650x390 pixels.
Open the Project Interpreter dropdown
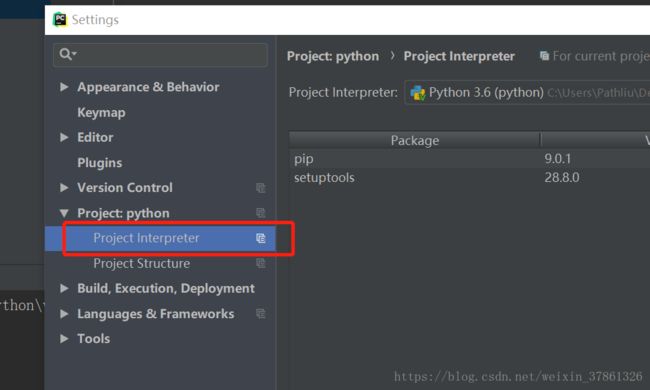point(527,92)
